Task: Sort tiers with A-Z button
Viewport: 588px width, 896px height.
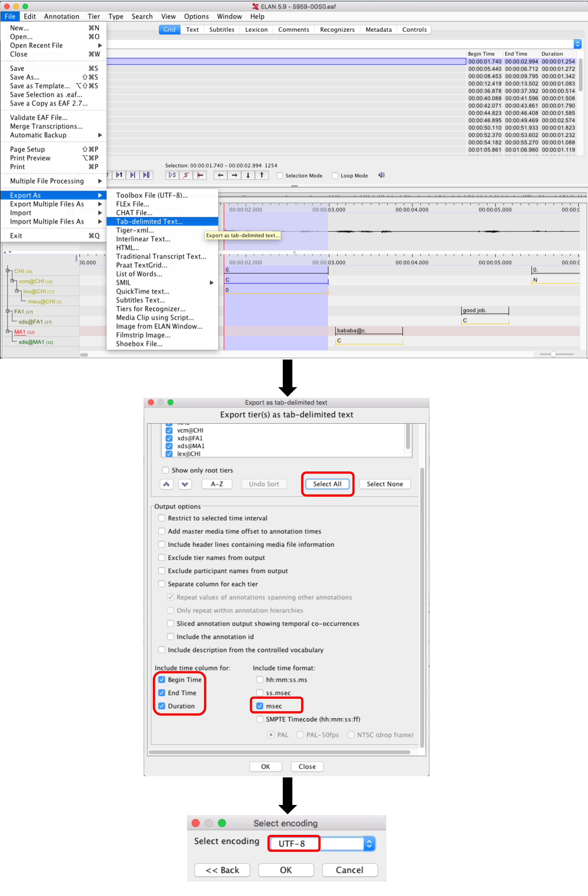Action: pyautogui.click(x=217, y=484)
